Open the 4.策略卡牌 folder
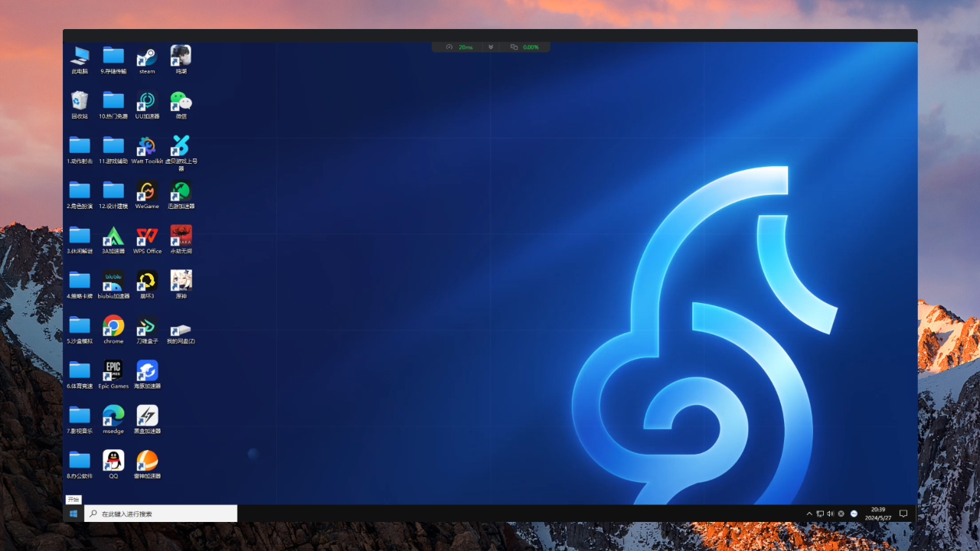Viewport: 980px width, 551px height. [x=80, y=285]
